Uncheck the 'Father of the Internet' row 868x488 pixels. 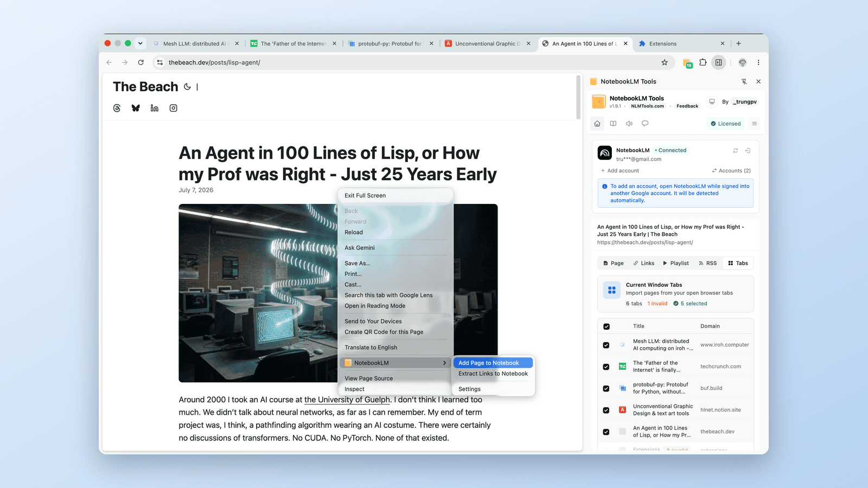(606, 367)
